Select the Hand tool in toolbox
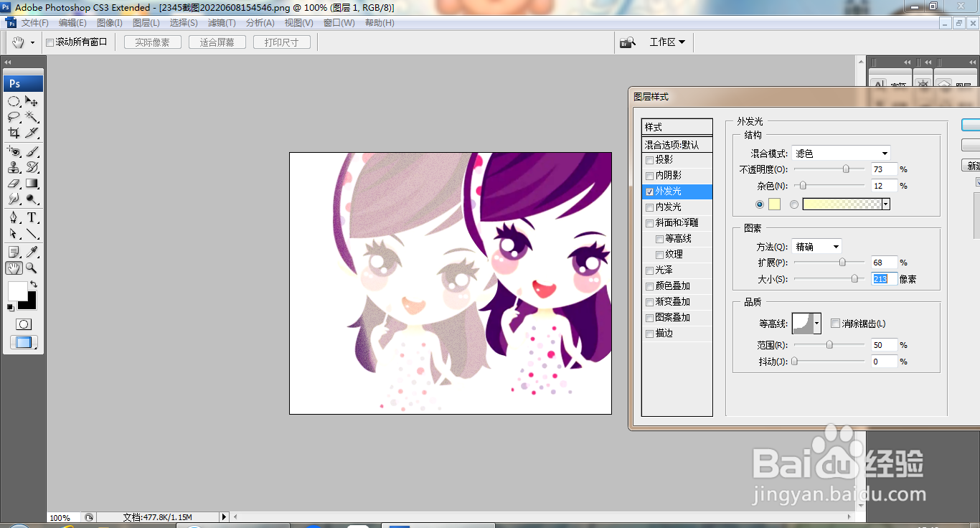980x528 pixels. click(14, 268)
